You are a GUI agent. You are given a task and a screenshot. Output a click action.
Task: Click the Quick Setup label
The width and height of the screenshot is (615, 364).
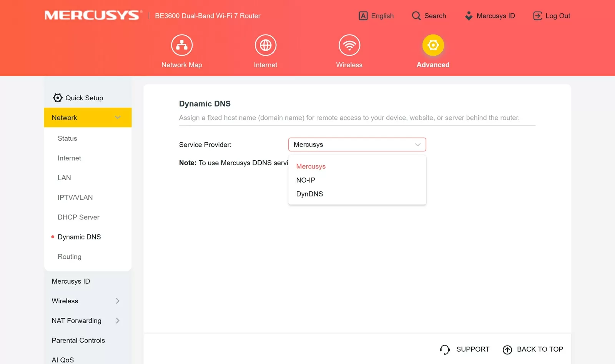(84, 98)
